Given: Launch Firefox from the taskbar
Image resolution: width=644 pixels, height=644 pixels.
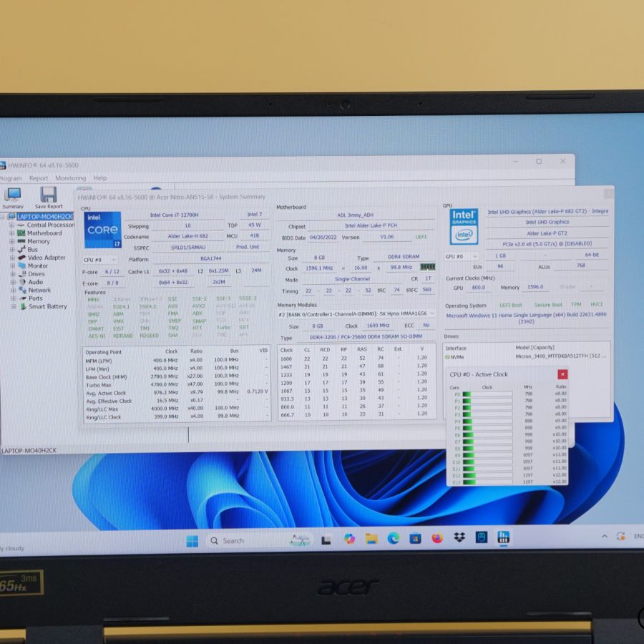Looking at the screenshot, I should tap(437, 537).
